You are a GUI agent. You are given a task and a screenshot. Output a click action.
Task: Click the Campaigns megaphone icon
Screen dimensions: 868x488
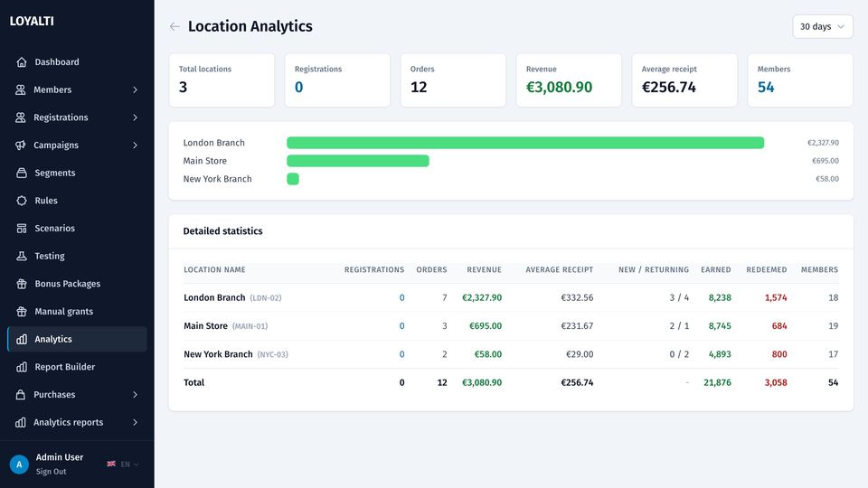click(x=21, y=145)
